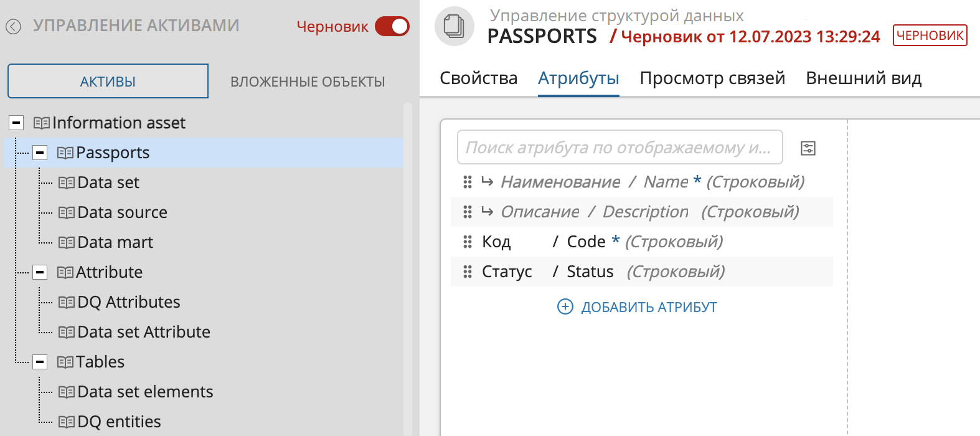Switch to the Свойства tab
The width and height of the screenshot is (980, 436).
pyautogui.click(x=478, y=78)
